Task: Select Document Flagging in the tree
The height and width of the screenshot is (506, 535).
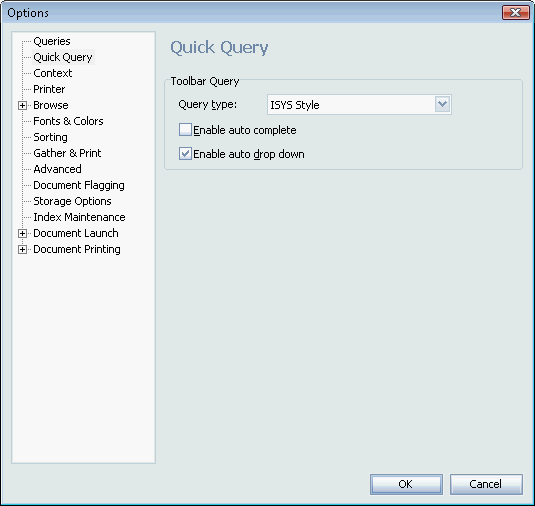Action: [79, 185]
